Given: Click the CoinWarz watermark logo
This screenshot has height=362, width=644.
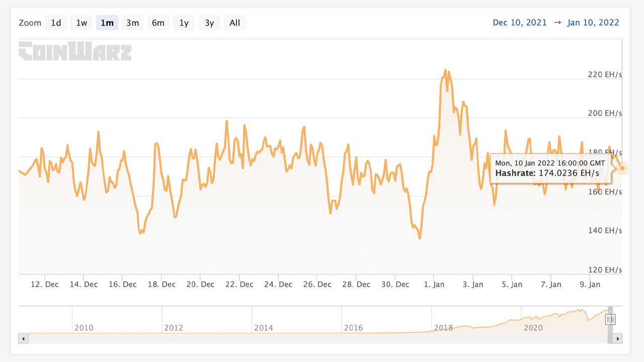Looking at the screenshot, I should 75,52.
